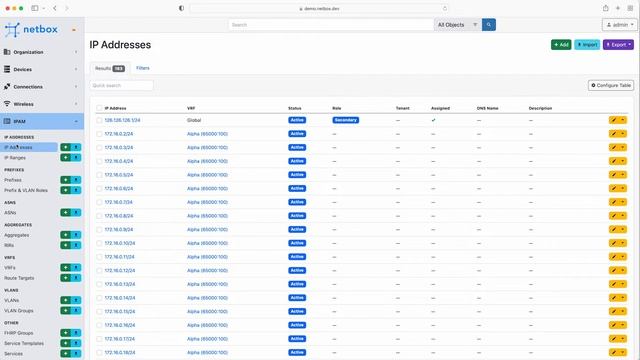Click the browser address bar
This screenshot has width=640, height=360.
[x=319, y=8]
